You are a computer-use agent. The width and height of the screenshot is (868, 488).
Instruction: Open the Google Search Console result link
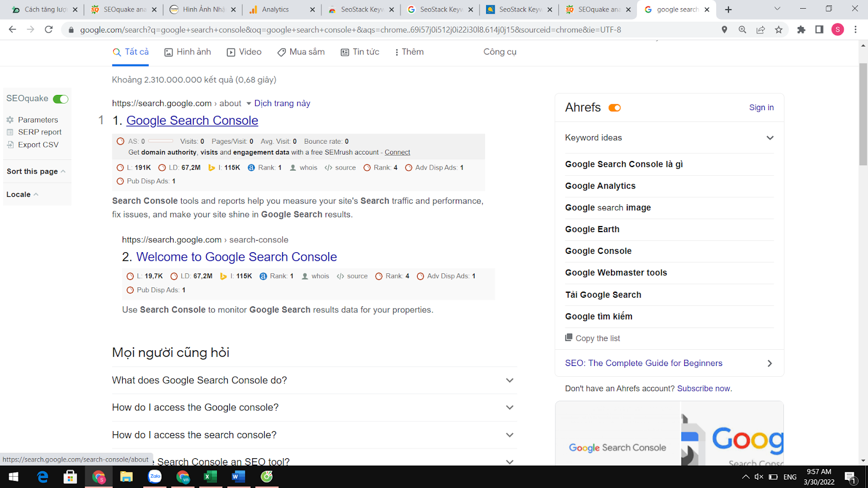pos(192,120)
